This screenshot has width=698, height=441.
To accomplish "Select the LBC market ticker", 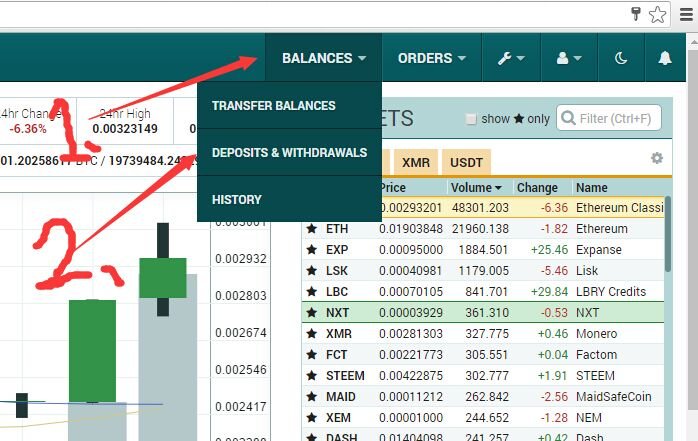I will (x=337, y=291).
